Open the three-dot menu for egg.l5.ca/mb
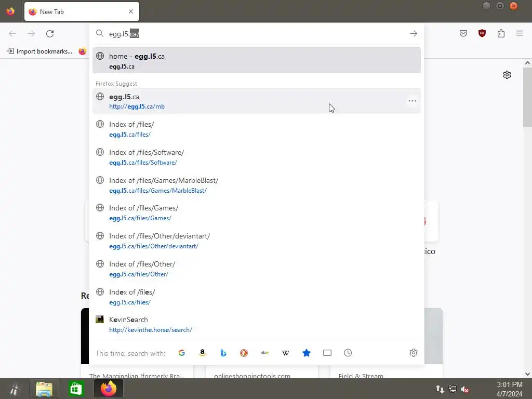Screen dimensions: 532x399 [412, 101]
